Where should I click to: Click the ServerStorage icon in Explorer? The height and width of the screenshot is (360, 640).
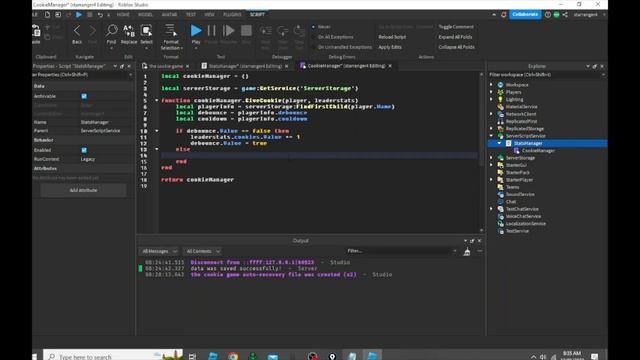500,158
